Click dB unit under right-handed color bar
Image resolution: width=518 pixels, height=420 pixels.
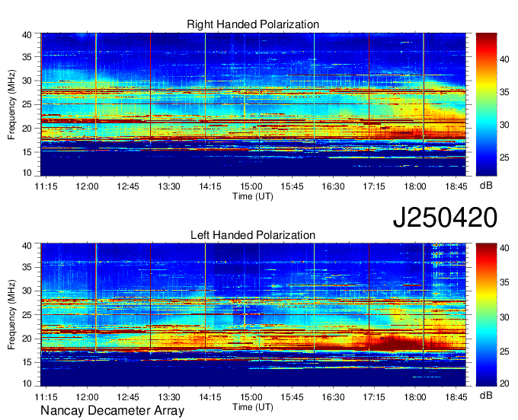pyautogui.click(x=486, y=186)
